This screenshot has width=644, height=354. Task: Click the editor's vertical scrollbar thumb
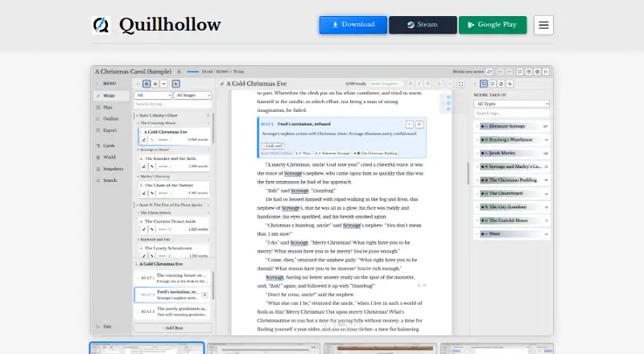coord(468,173)
